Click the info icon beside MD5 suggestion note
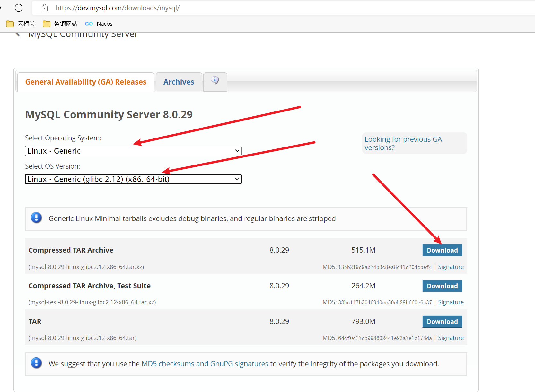535x392 pixels. tap(36, 363)
